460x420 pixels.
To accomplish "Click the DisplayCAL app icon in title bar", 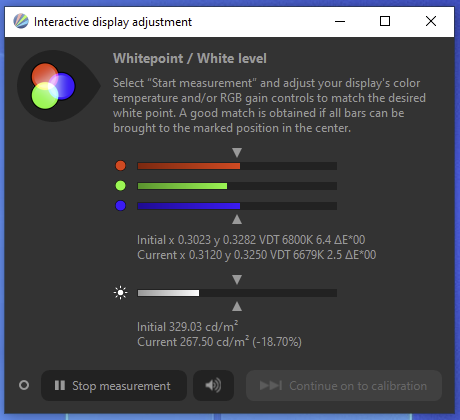I will click(x=21, y=21).
